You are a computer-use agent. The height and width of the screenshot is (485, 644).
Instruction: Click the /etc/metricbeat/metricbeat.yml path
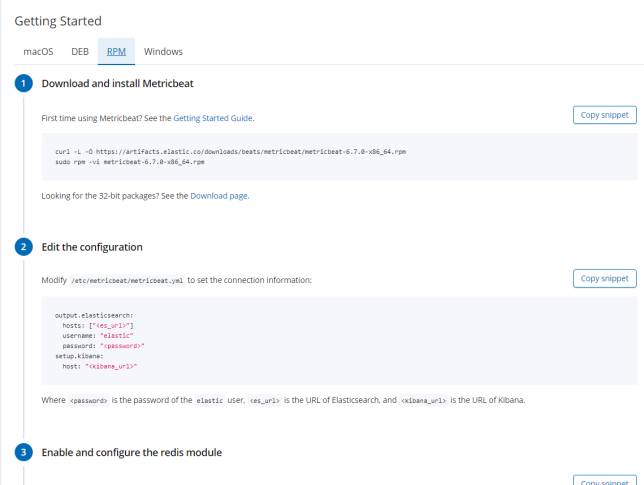tap(127, 280)
